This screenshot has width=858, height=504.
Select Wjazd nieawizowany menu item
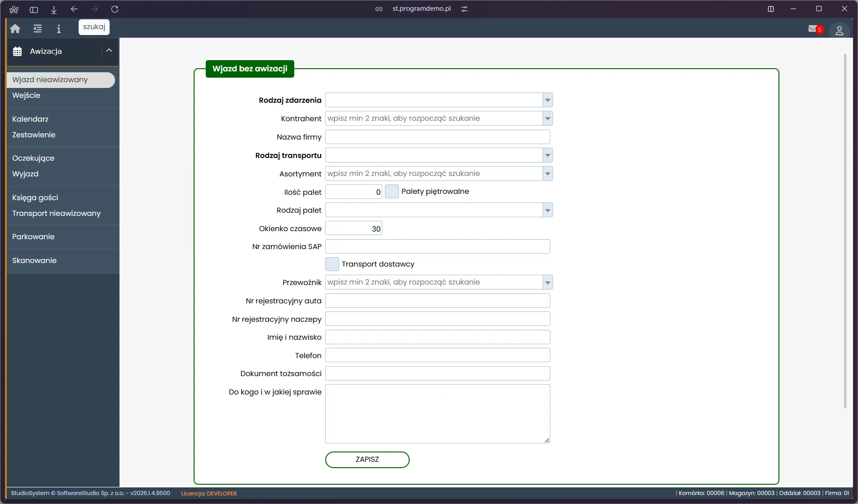point(61,80)
